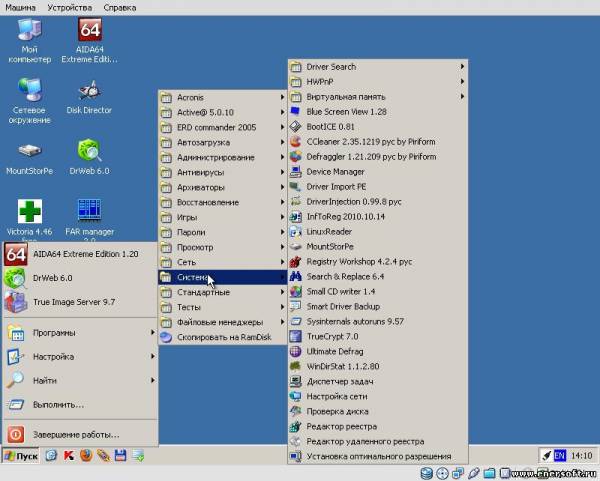600x481 pixels.
Task: Open Редактор реестра entry
Action: point(378,426)
